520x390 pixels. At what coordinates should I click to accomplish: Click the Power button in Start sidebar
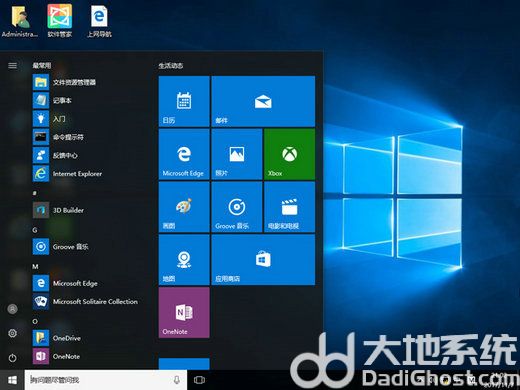(x=12, y=358)
